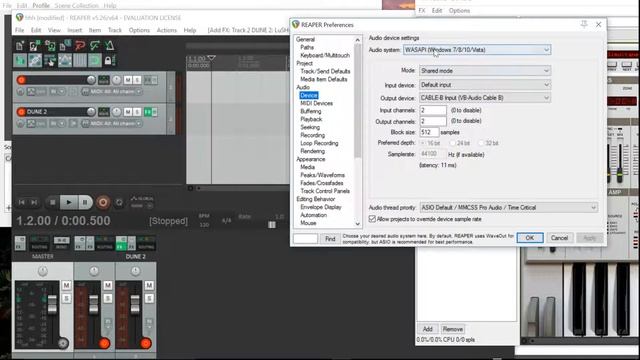Open the Track menu in REAPER
The image size is (640, 360).
point(115,30)
